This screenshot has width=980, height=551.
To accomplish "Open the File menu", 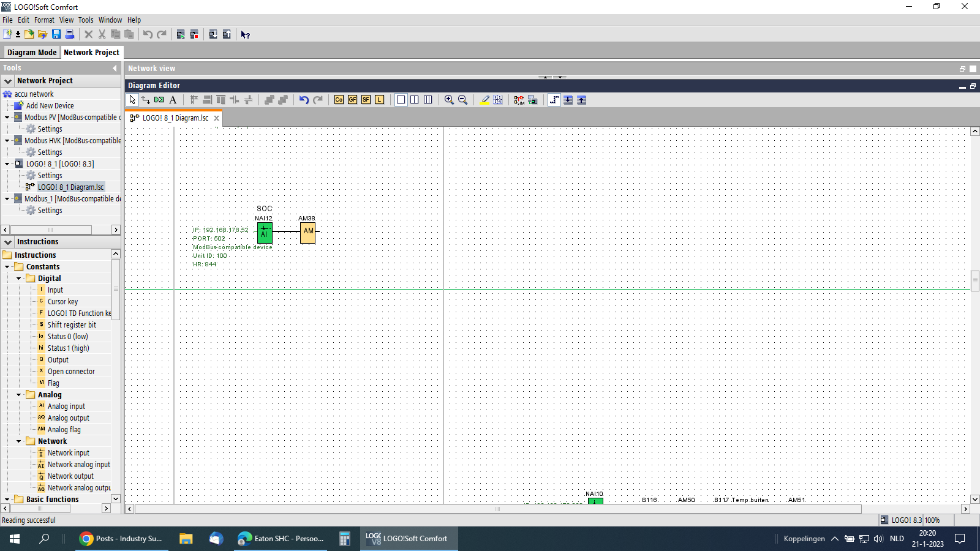I will [7, 20].
